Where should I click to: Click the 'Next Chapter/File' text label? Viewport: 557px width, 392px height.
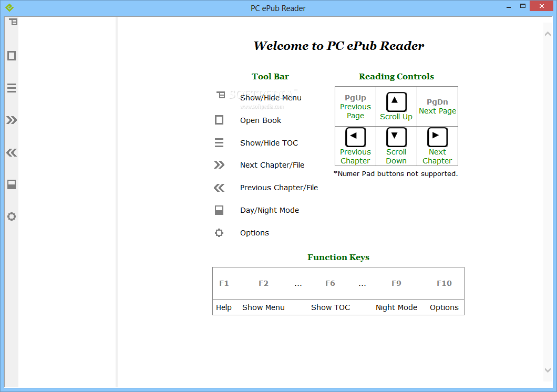coord(272,165)
